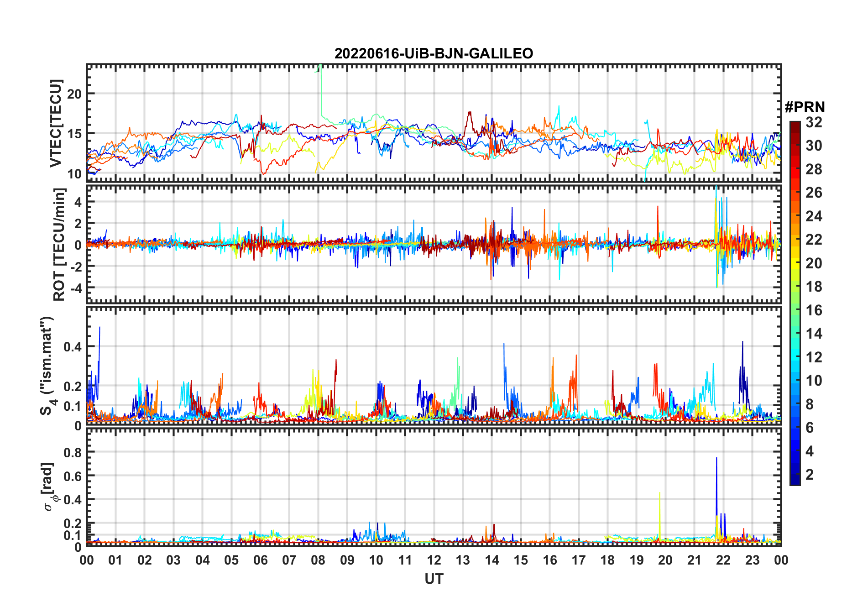This screenshot has width=868, height=607.
Task: Click x-axis hour tick label 09
Action: point(347,560)
